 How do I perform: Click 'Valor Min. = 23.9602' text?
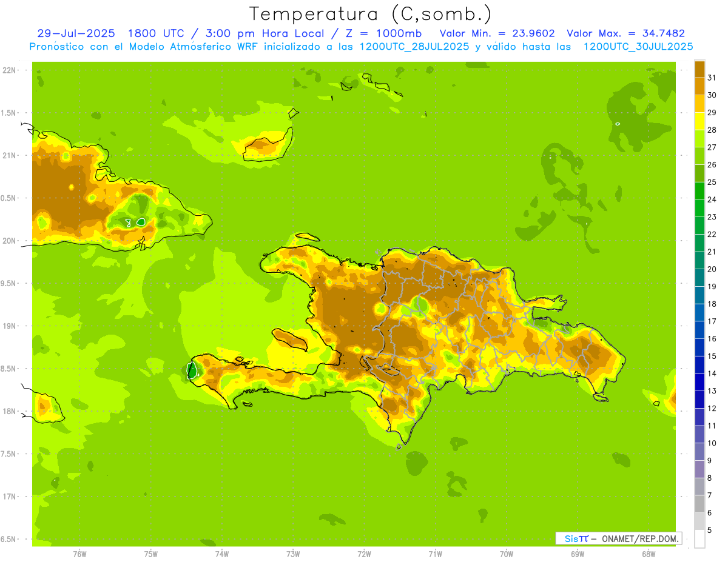[497, 33]
